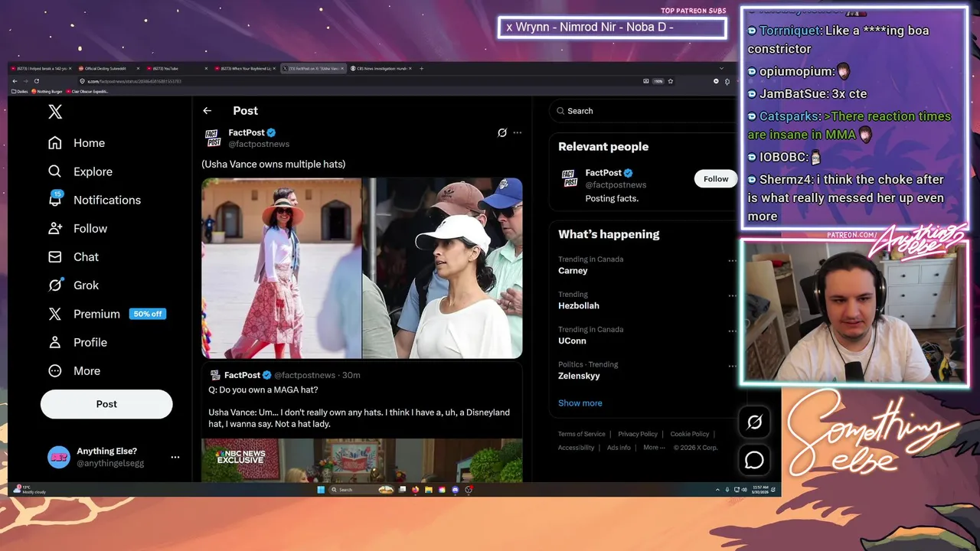Screen dimensions: 980x551
Task: Open the Ads info footer link
Action: pos(619,448)
